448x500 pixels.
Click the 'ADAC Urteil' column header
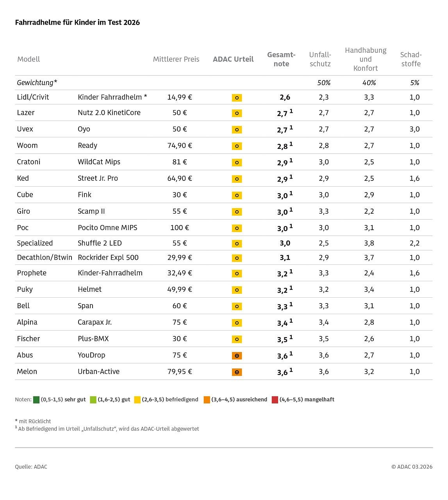233,59
